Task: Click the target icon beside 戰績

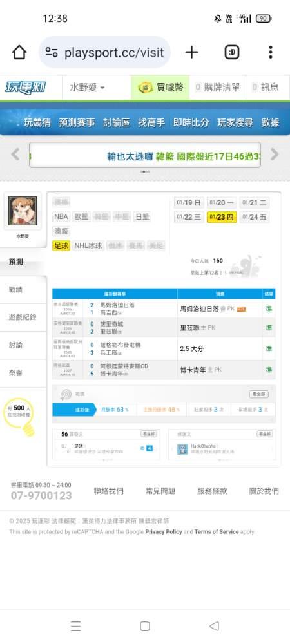Action: [66, 394]
